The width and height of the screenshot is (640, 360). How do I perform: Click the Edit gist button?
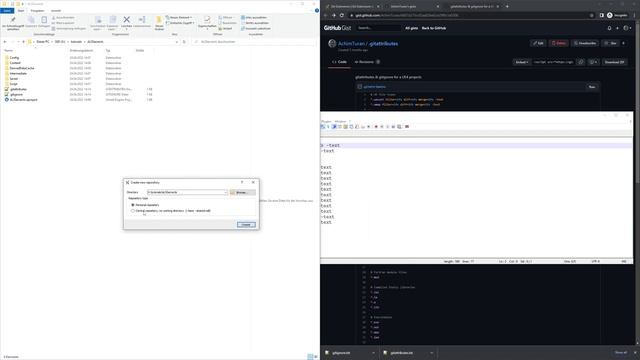click(538, 43)
